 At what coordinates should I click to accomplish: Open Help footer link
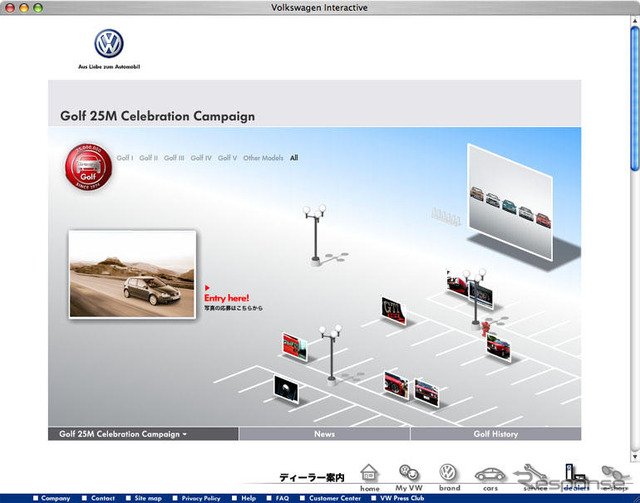tap(244, 498)
